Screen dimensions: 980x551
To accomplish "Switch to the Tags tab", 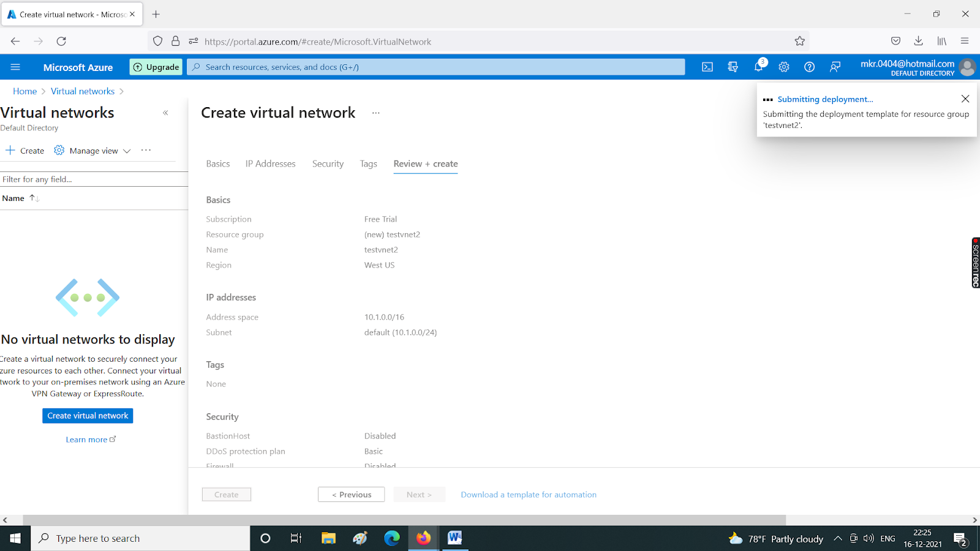I will coord(369,164).
